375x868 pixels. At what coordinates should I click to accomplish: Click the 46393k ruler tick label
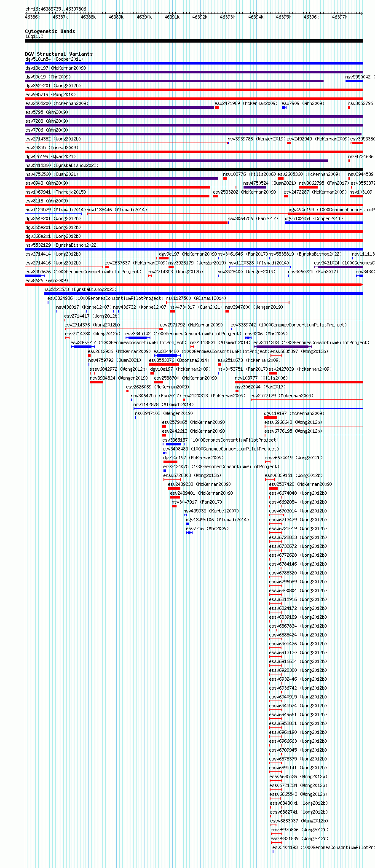click(x=228, y=17)
